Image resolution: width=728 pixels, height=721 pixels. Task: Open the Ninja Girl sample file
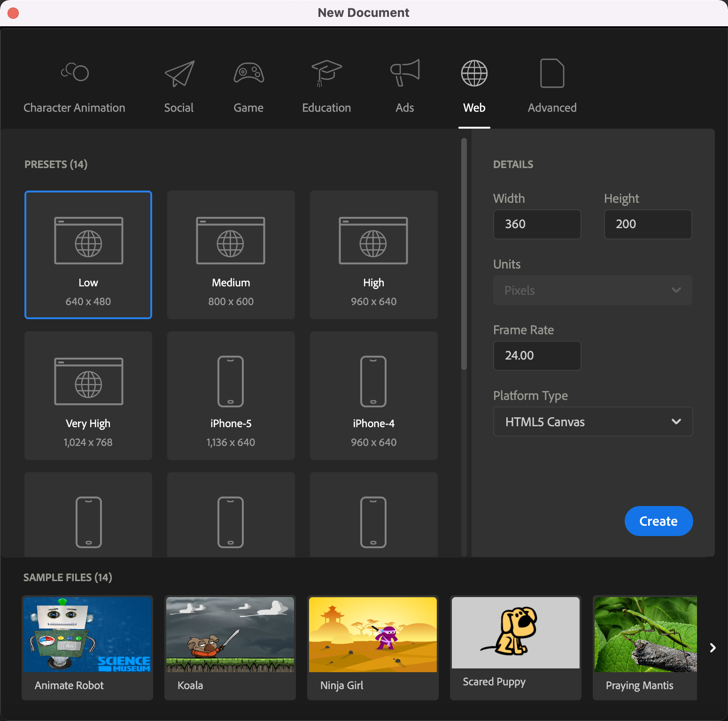pyautogui.click(x=373, y=648)
